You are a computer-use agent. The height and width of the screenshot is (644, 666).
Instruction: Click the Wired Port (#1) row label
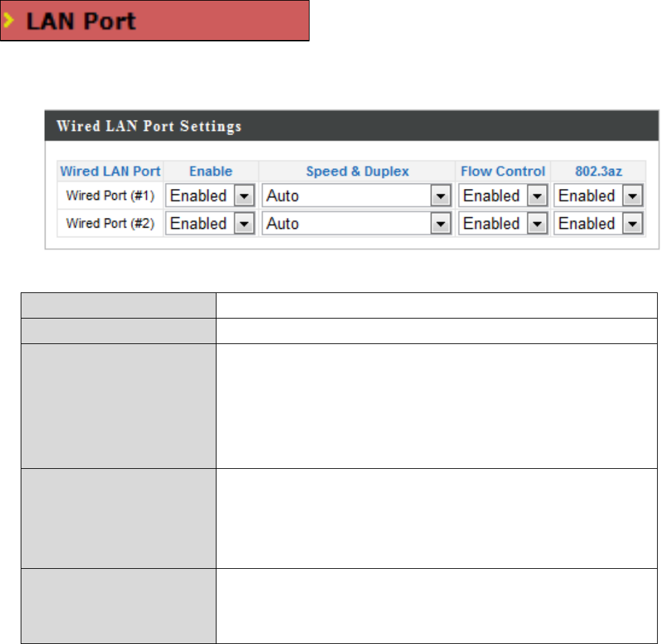tap(110, 196)
